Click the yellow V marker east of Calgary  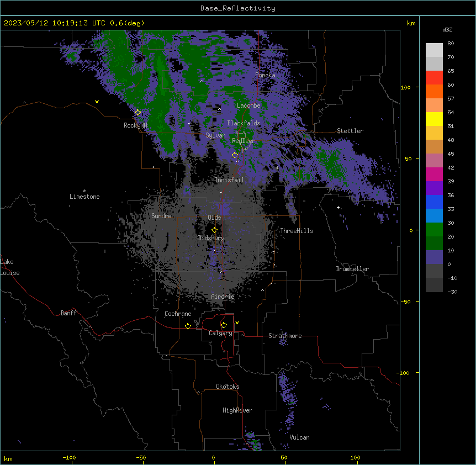(x=237, y=323)
